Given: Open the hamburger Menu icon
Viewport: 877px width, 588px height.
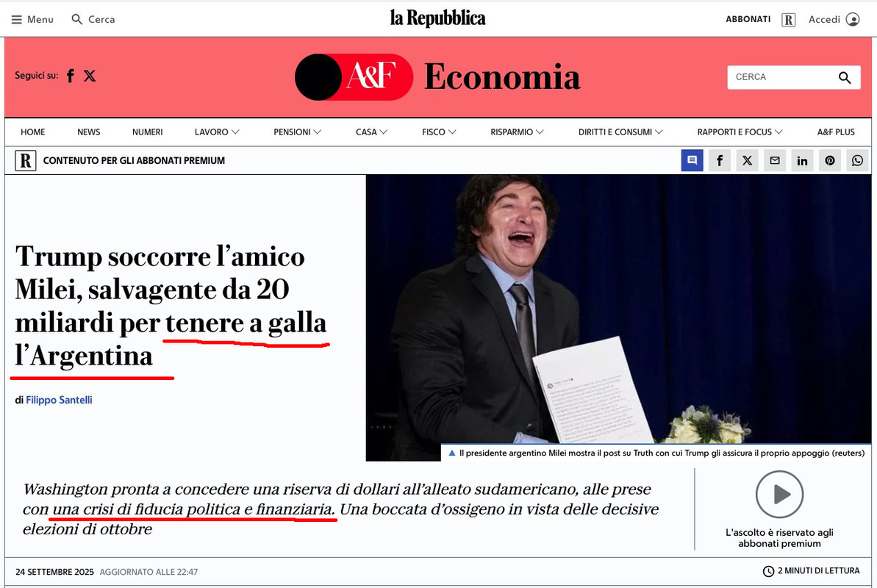Looking at the screenshot, I should coord(17,20).
